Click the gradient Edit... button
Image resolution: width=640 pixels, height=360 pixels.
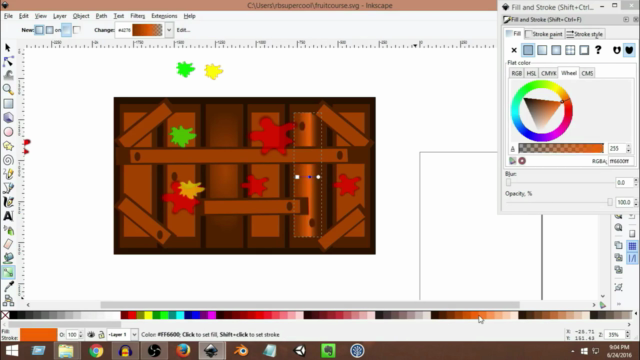[183, 30]
